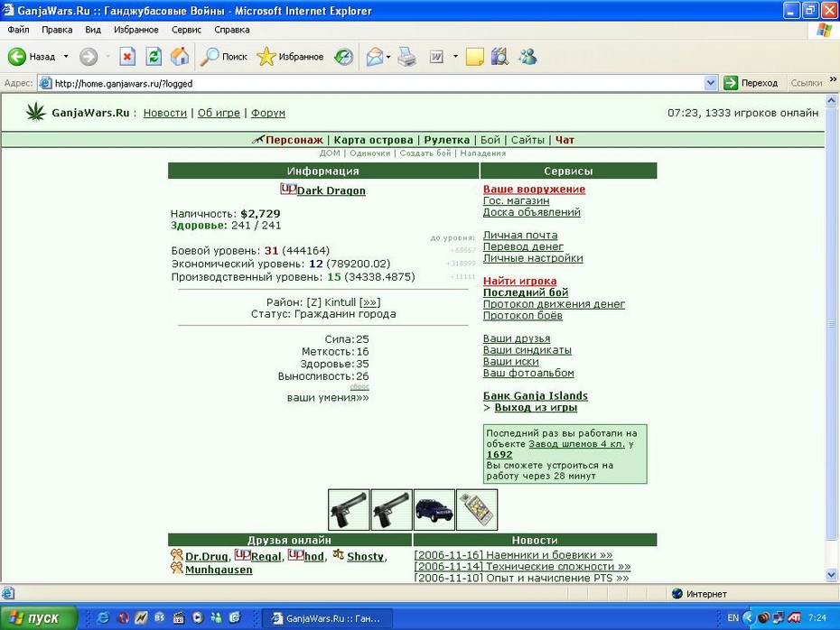
Task: Click the first pistol weapon thumbnail
Action: point(349,510)
